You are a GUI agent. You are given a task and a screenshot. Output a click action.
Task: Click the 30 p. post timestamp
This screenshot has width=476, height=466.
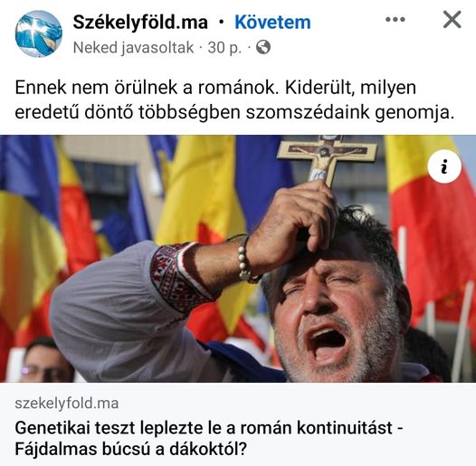click(224, 47)
